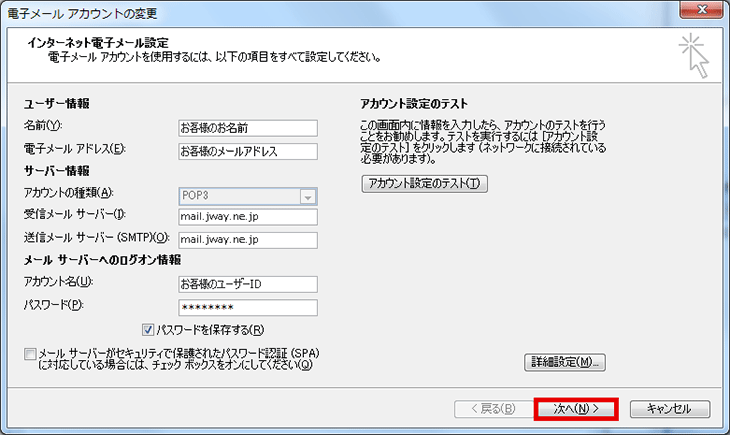Click the ユーザー情報 section heading
Image resolution: width=730 pixels, height=435 pixels.
pyautogui.click(x=56, y=103)
